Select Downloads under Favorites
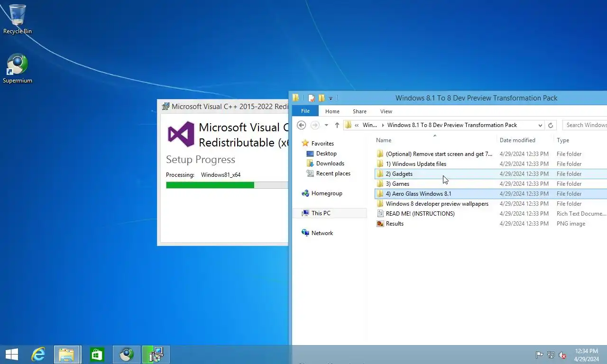Image resolution: width=607 pixels, height=364 pixels. point(330,164)
